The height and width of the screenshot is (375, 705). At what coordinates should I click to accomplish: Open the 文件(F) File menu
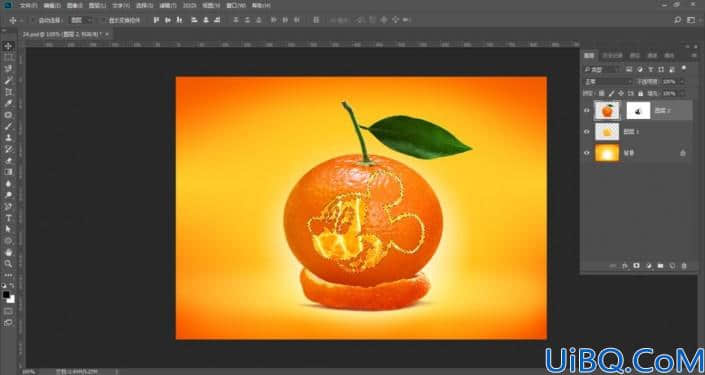point(28,5)
